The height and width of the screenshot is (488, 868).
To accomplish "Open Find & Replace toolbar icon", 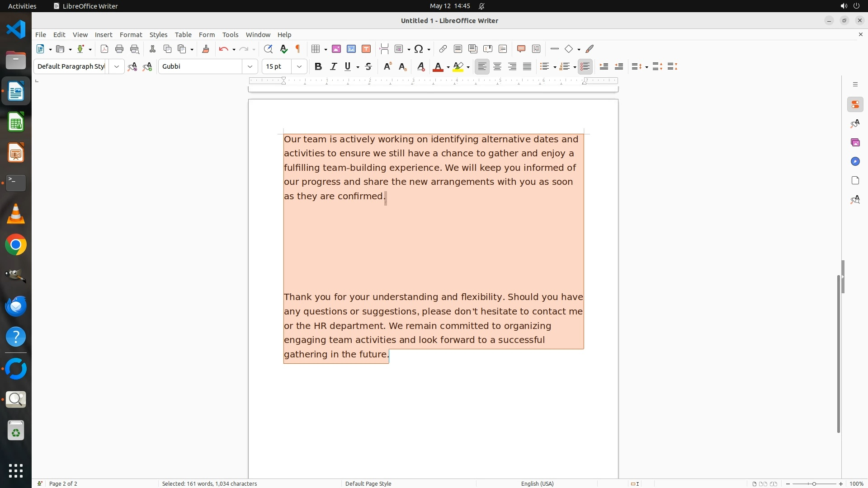I will click(268, 49).
